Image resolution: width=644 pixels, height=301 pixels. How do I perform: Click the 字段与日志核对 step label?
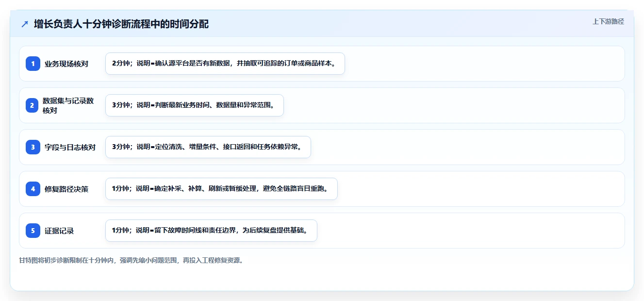(x=70, y=147)
